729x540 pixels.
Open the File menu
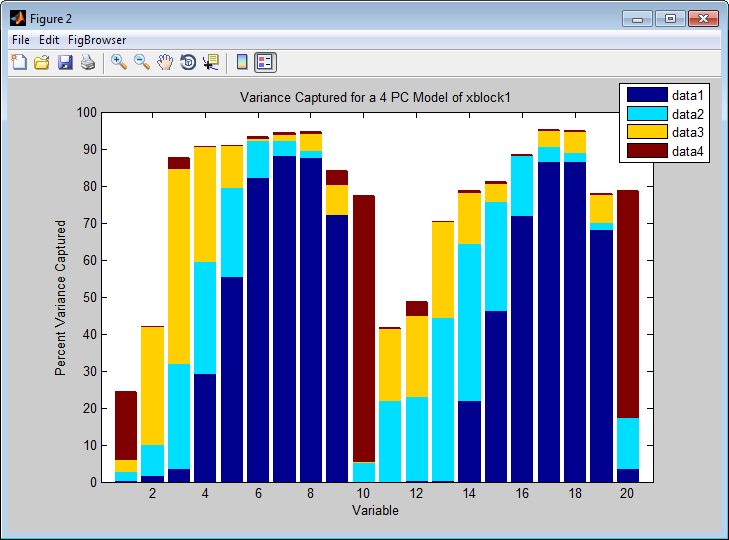click(21, 40)
